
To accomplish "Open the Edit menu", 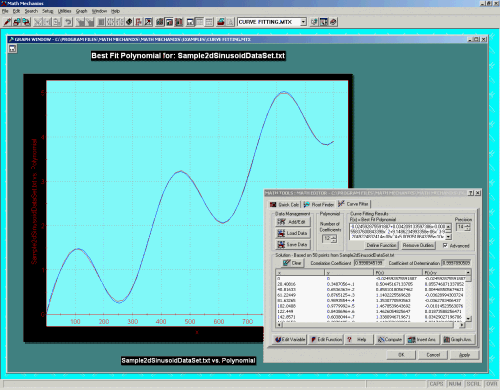I will tap(16, 11).
